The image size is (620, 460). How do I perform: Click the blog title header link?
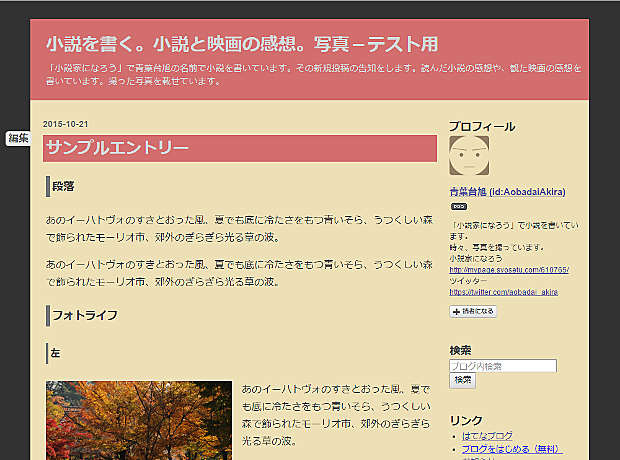click(242, 44)
